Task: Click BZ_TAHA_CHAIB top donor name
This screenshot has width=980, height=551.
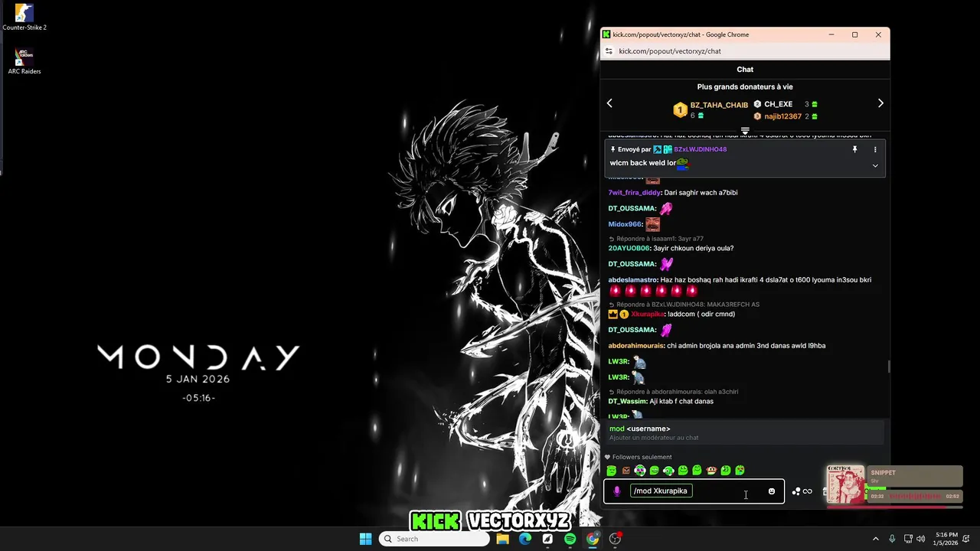Action: 719,105
